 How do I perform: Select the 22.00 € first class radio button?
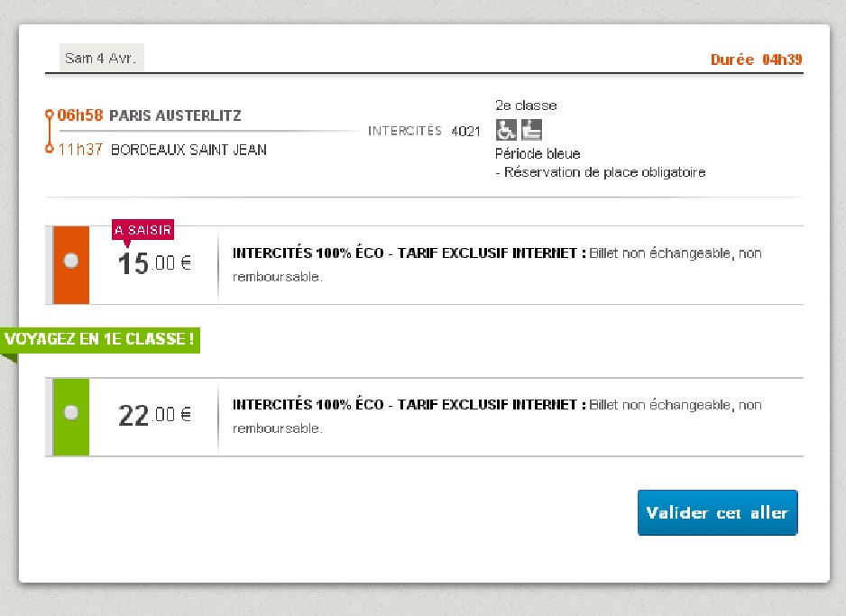71,413
